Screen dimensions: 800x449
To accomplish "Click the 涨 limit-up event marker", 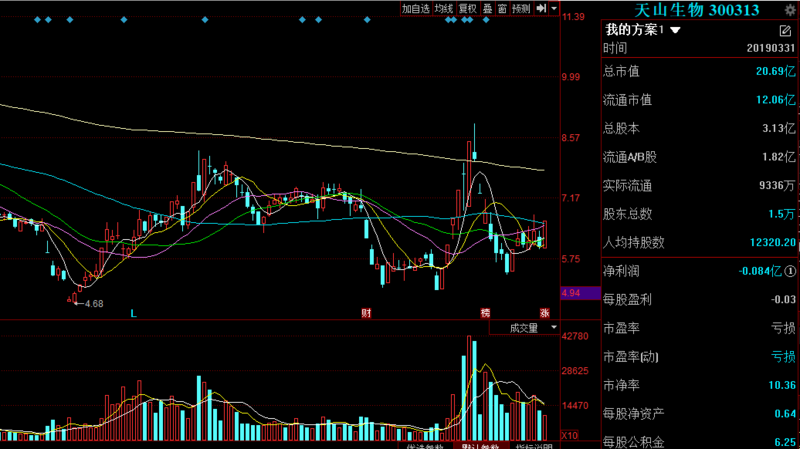I will click(545, 313).
